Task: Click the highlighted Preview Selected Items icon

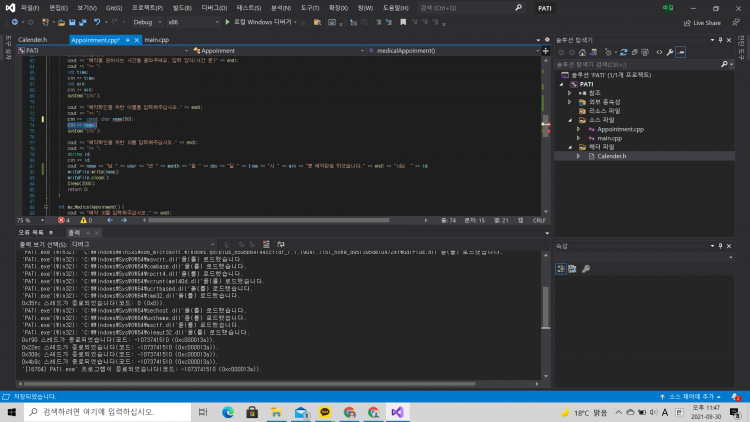Action: 681,52
